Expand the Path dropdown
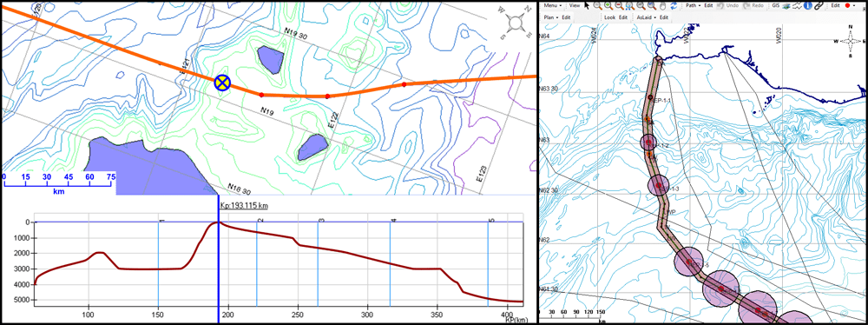 (x=693, y=5)
